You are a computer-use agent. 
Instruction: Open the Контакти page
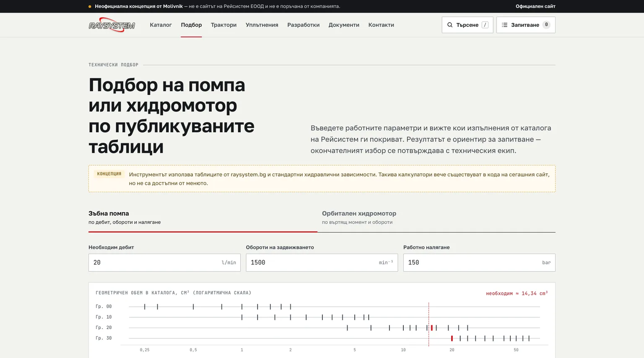pos(381,25)
